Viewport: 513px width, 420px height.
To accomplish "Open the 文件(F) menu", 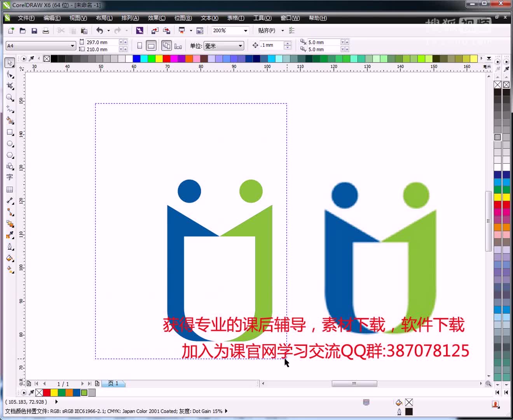I will coord(26,18).
